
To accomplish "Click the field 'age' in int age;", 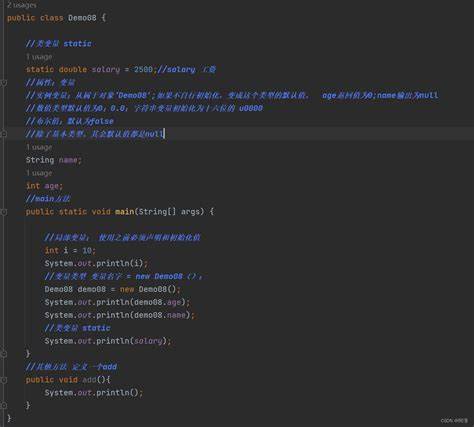I will [x=52, y=186].
